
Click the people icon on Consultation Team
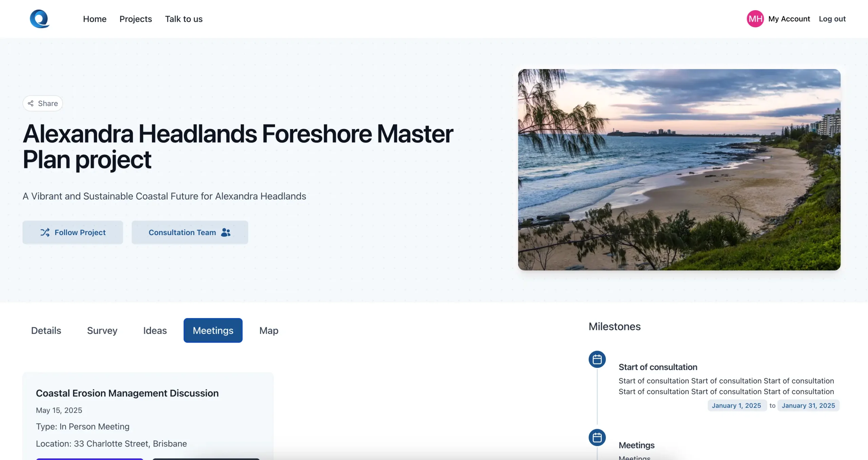tap(226, 232)
